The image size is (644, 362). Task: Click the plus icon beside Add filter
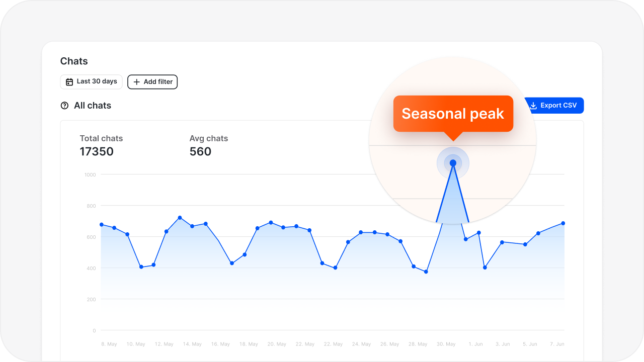click(136, 81)
